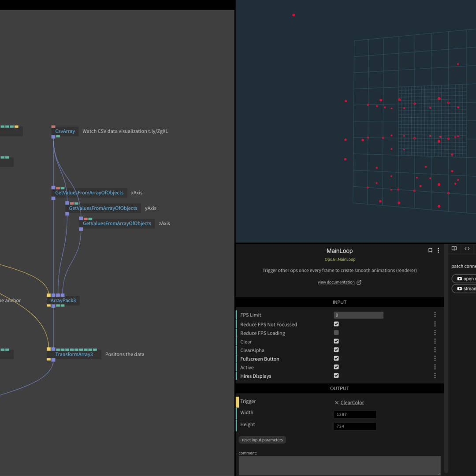
Task: Follow the ClearColor trigger link
Action: 352,402
